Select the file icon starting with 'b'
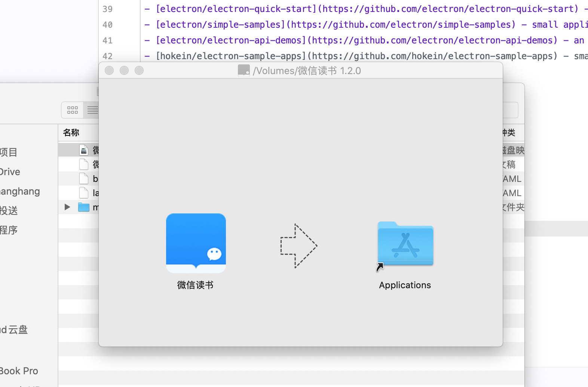588x387 pixels. (84, 179)
